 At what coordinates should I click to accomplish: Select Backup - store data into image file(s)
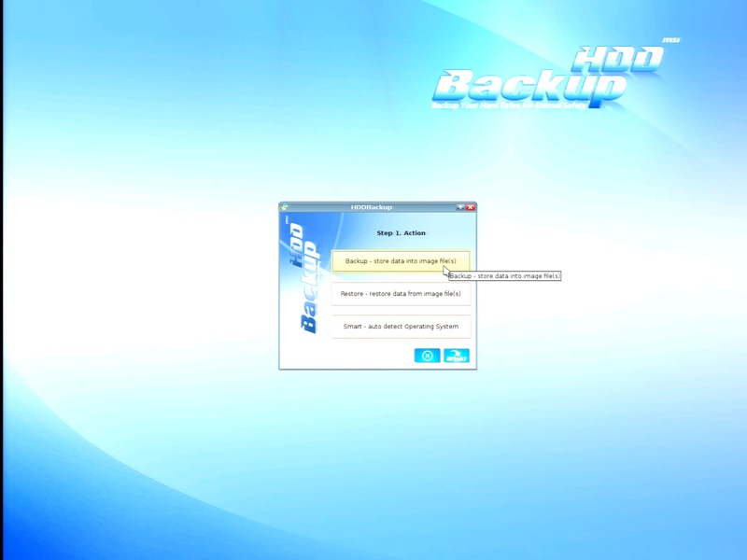point(401,261)
